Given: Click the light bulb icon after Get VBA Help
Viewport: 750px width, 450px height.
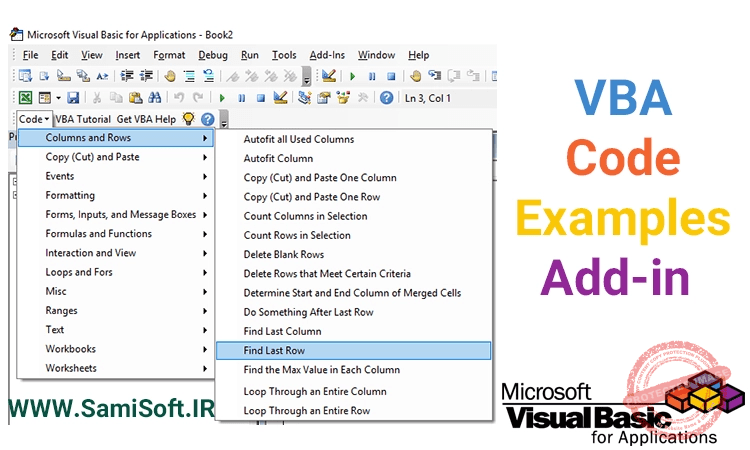Looking at the screenshot, I should point(189,119).
